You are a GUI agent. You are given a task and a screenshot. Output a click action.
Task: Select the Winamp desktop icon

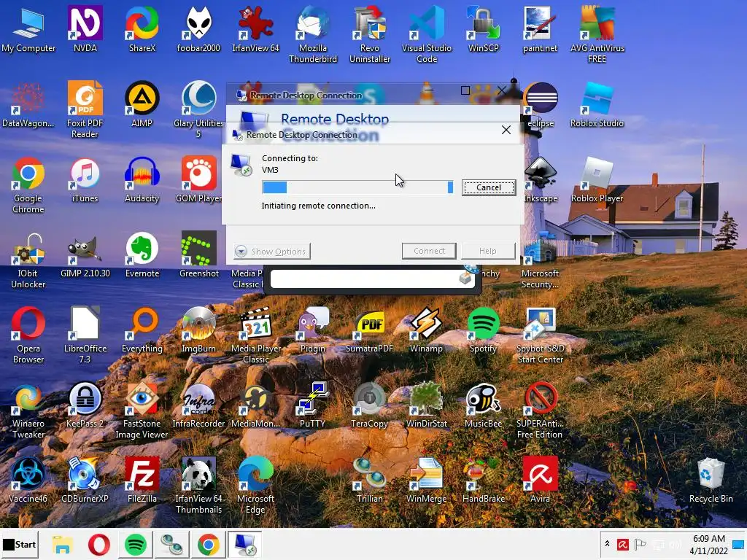click(426, 330)
